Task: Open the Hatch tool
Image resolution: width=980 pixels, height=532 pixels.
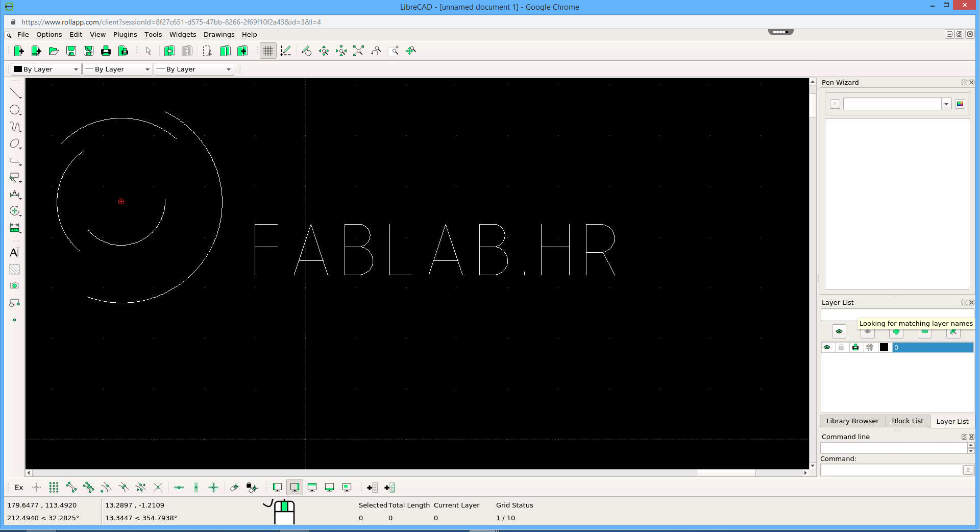Action: (14, 269)
